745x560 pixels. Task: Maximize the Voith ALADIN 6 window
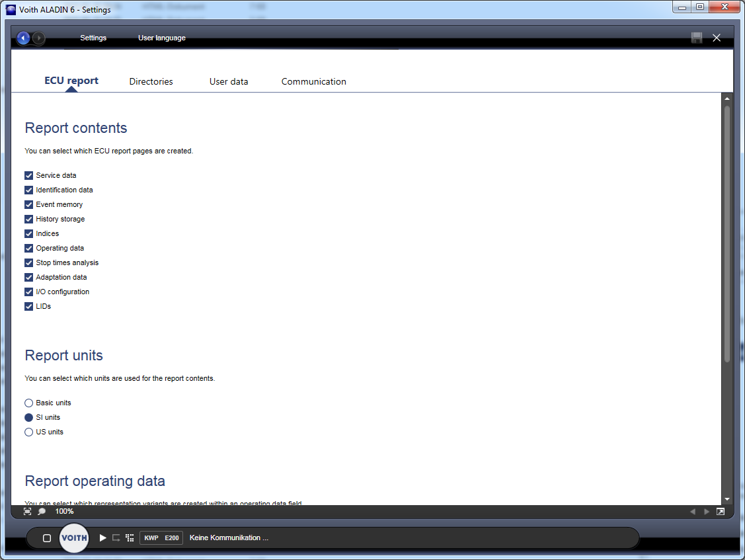[x=700, y=7]
